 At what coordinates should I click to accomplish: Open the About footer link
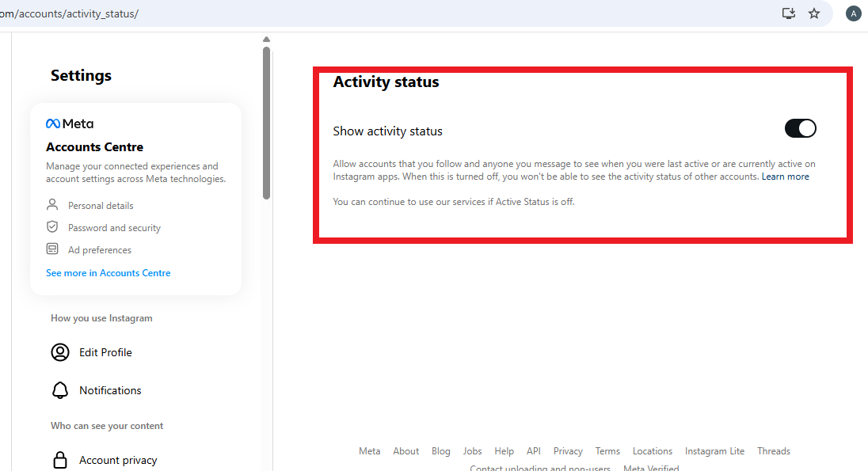coord(405,451)
